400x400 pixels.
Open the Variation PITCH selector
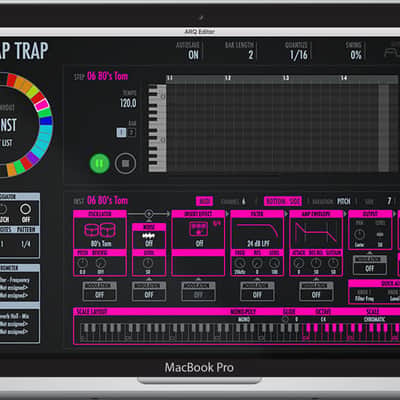[343, 201]
